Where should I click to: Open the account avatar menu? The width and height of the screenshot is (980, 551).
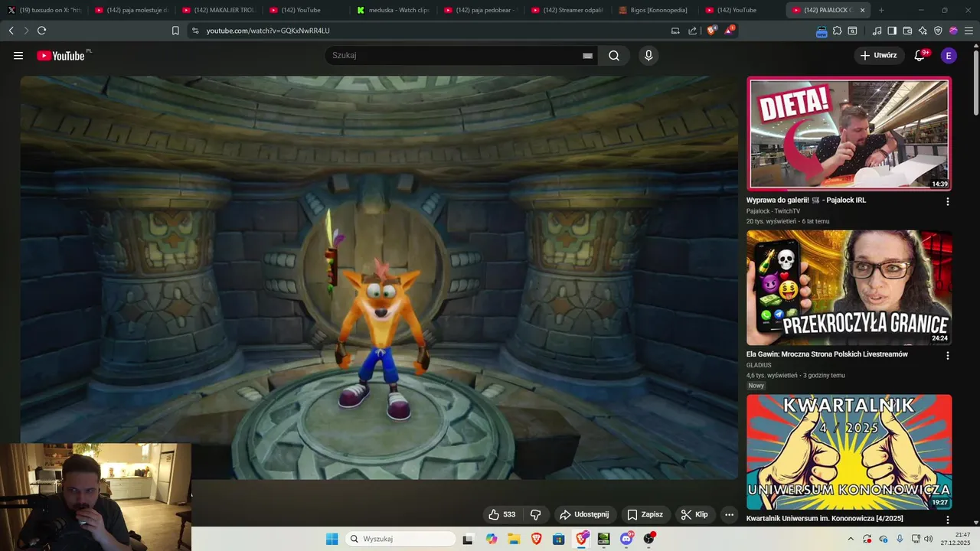coord(949,55)
